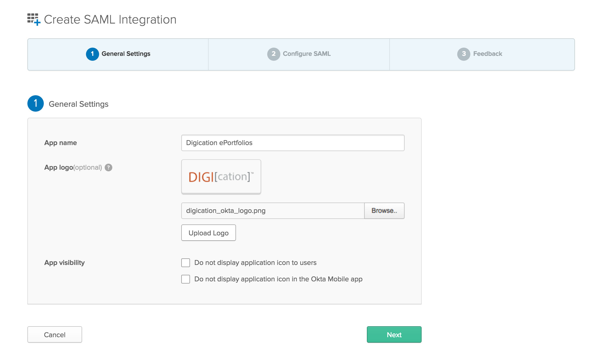The image size is (593, 364).
Task: Click the Digication logo preview image
Action: point(221,177)
